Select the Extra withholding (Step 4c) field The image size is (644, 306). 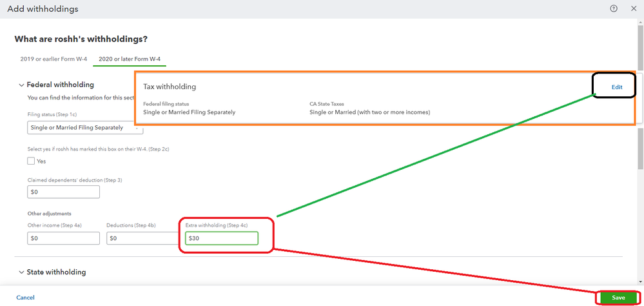tap(221, 238)
